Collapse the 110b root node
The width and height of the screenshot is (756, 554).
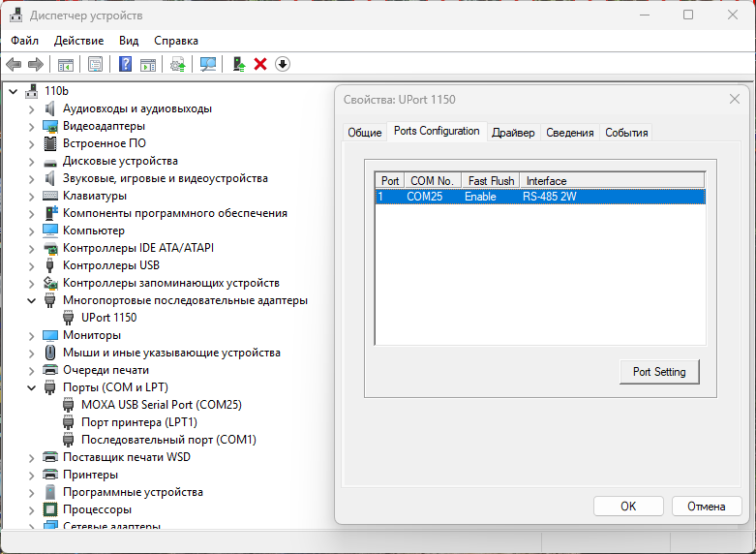click(x=13, y=91)
